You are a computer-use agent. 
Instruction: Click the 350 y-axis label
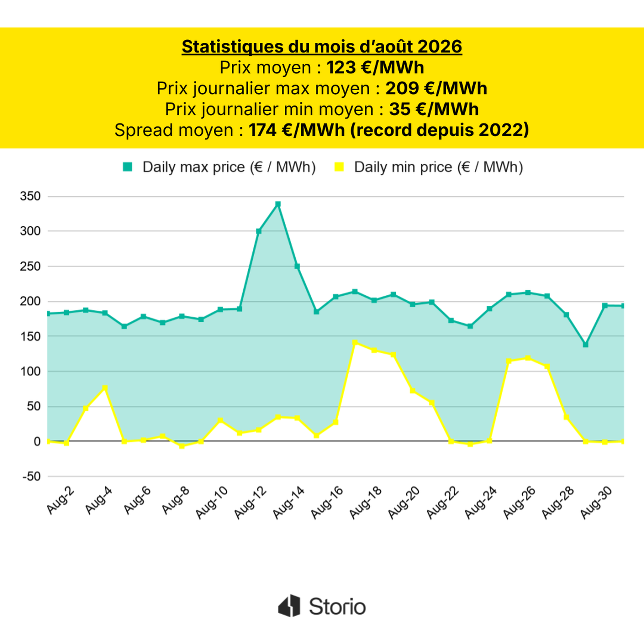click(x=30, y=196)
